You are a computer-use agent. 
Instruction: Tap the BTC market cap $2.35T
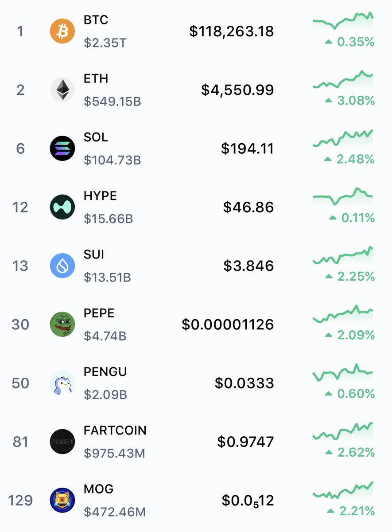tap(105, 43)
